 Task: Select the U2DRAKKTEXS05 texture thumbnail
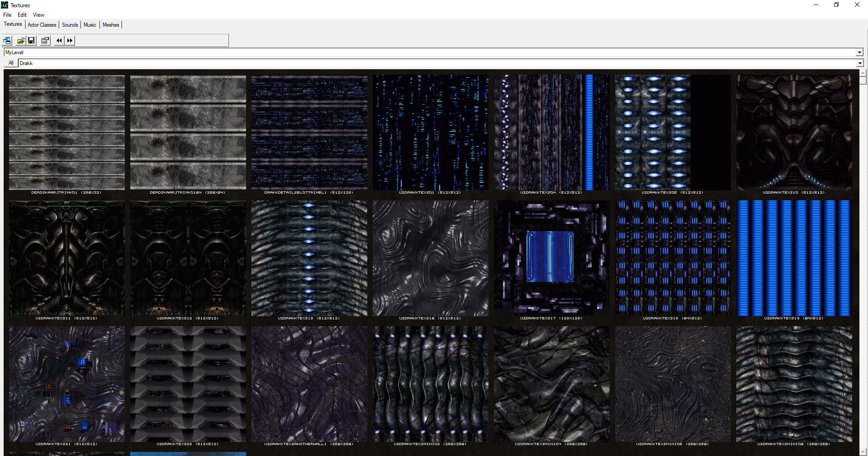click(673, 133)
